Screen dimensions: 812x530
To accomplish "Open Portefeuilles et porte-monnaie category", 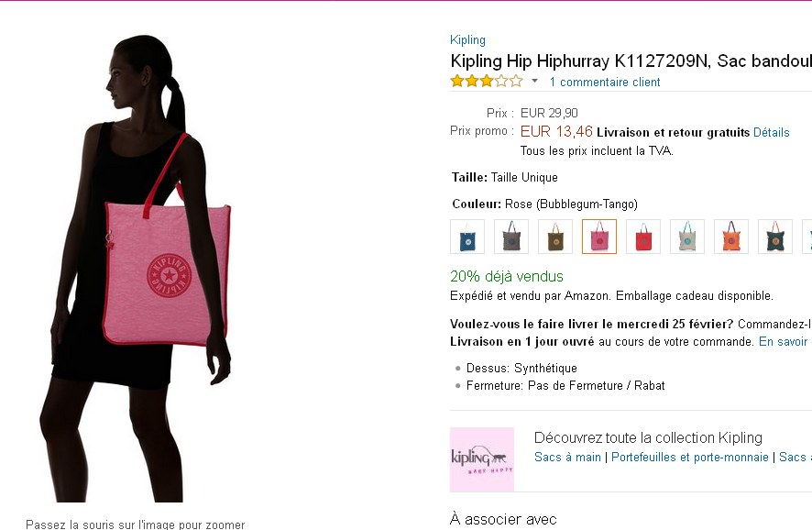I will click(690, 457).
